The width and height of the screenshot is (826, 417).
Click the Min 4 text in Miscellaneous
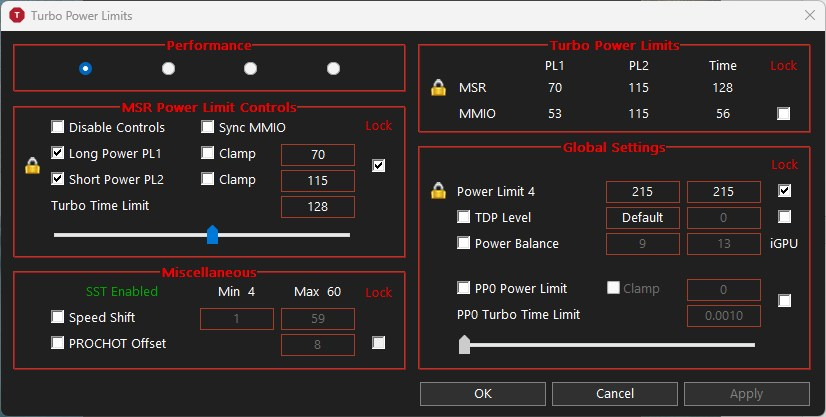pyautogui.click(x=237, y=291)
